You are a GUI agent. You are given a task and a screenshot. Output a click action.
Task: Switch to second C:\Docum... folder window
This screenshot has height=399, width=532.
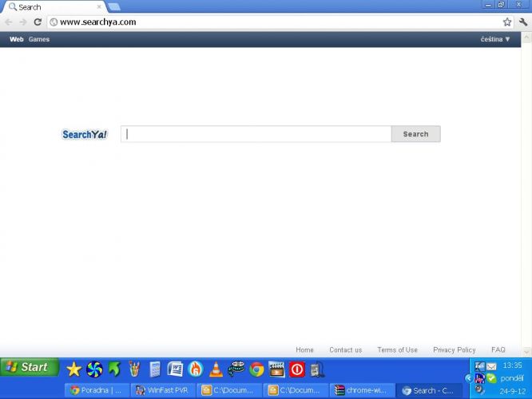coord(296,390)
